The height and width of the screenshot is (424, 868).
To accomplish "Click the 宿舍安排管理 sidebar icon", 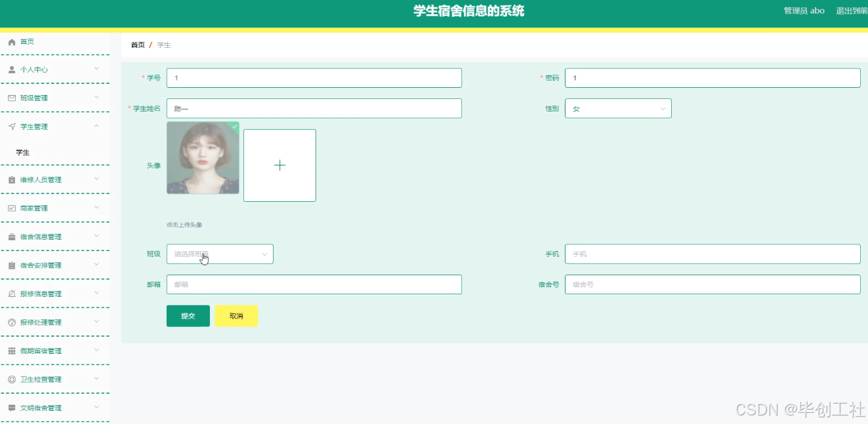I will (10, 265).
